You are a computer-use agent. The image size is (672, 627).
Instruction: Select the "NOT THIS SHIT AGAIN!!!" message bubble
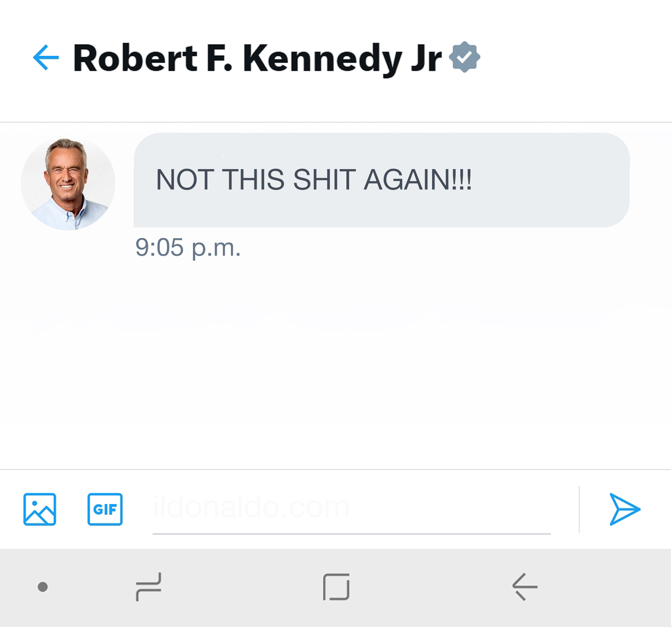[x=381, y=180]
